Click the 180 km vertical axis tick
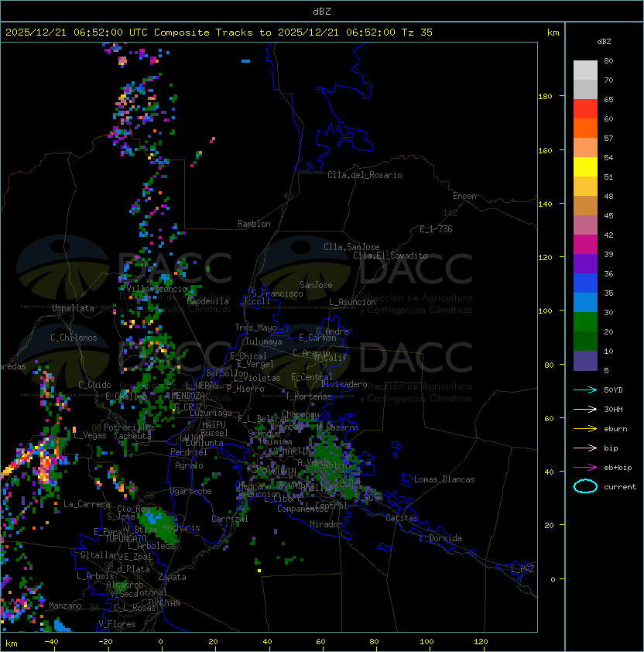Screen dimensions: 644x652 pyautogui.click(x=545, y=96)
